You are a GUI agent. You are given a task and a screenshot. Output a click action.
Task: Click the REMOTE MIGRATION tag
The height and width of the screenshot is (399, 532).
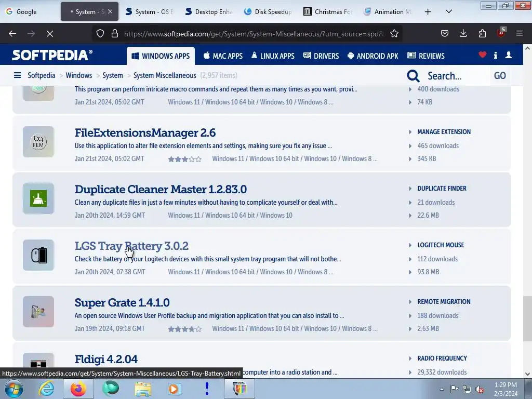tap(444, 302)
